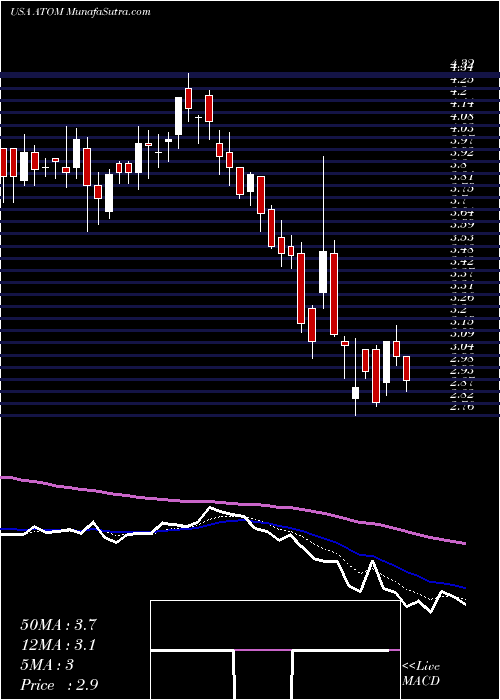
Task: Click the 3.09 price axis label
Action: 461,333
